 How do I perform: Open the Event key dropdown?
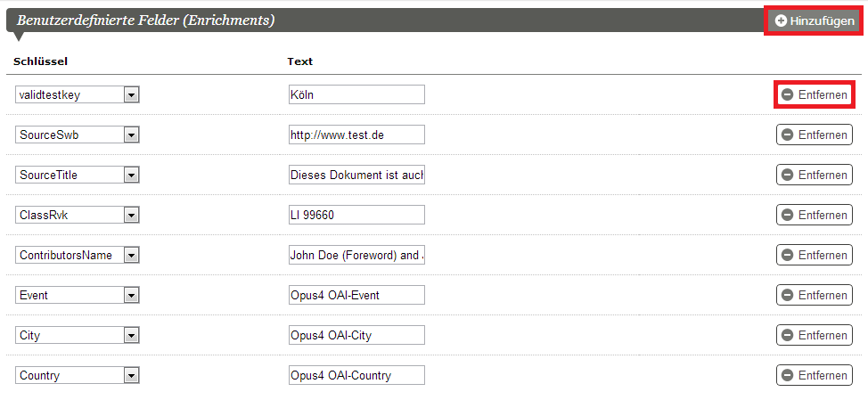[x=78, y=295]
